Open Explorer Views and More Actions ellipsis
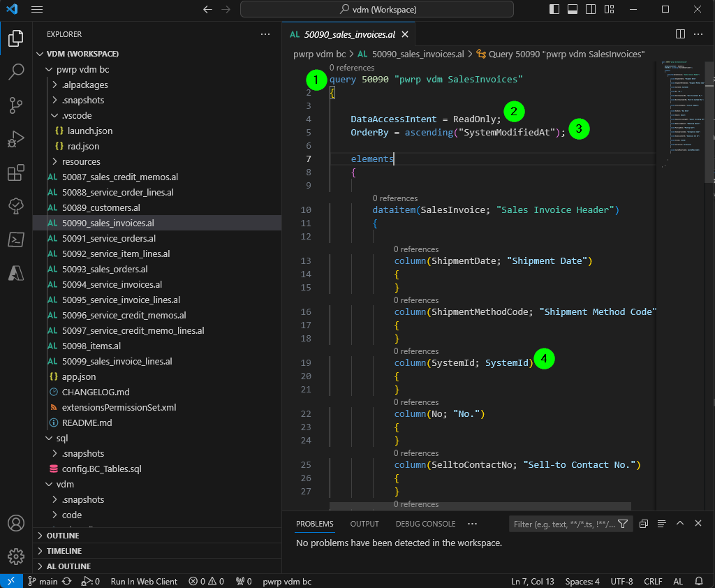 pyautogui.click(x=265, y=34)
